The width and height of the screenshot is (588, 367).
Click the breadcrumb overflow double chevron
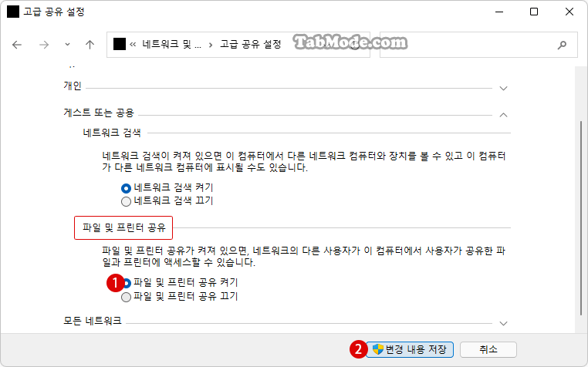(133, 45)
